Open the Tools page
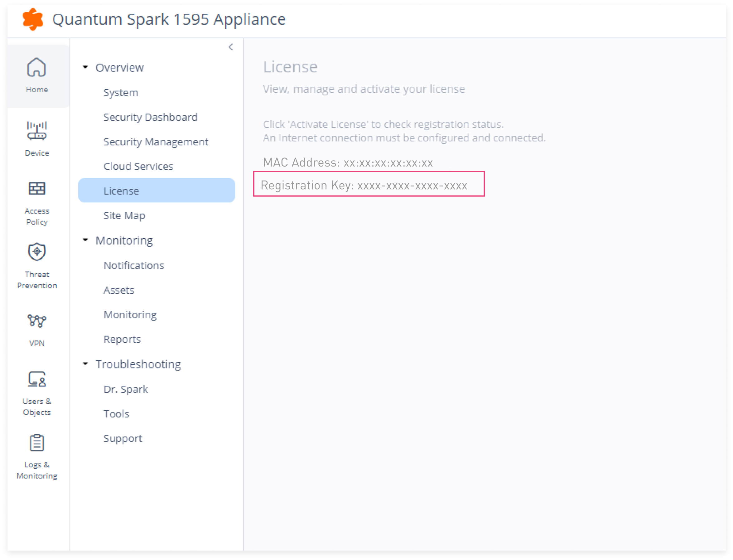The image size is (733, 560). point(116,414)
